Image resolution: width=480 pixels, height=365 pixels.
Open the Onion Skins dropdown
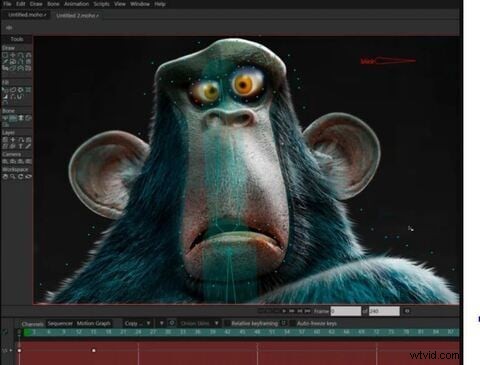[x=199, y=323]
